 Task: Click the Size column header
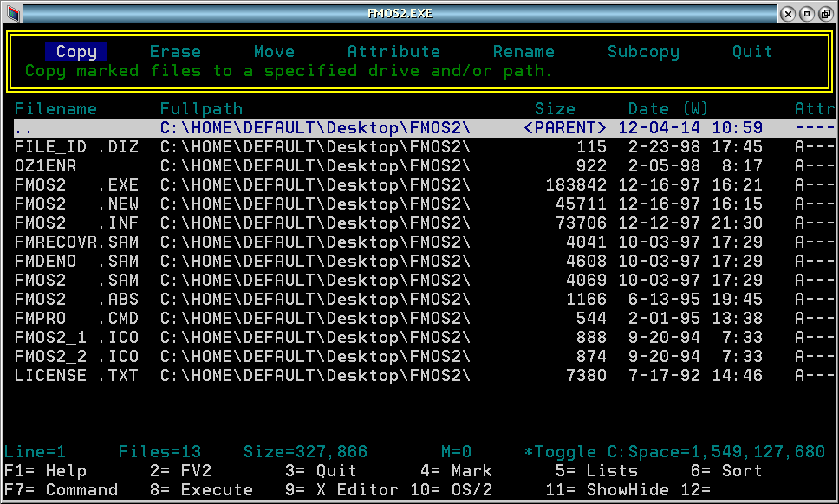[555, 109]
